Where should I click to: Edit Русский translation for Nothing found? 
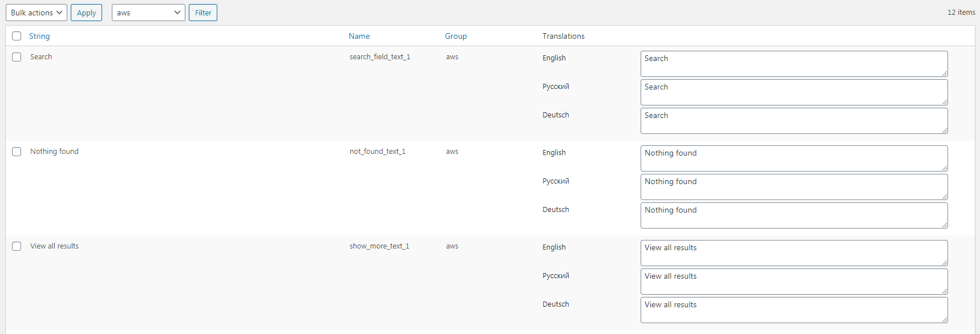coord(794,187)
